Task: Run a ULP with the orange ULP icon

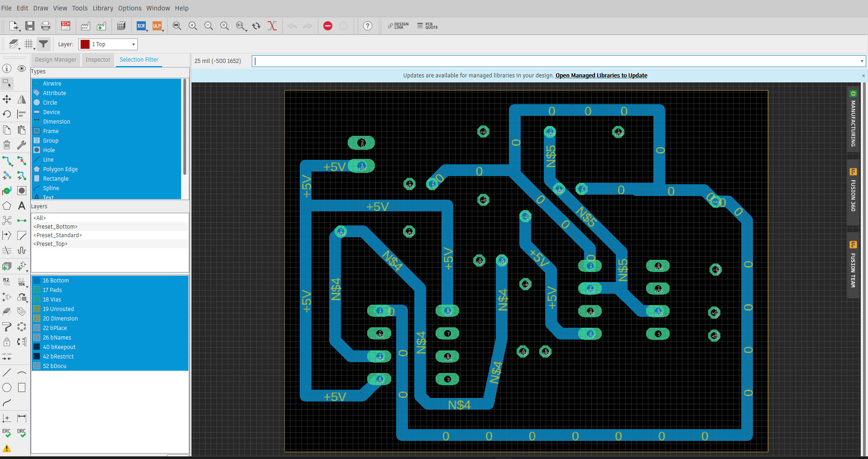Action: [157, 26]
